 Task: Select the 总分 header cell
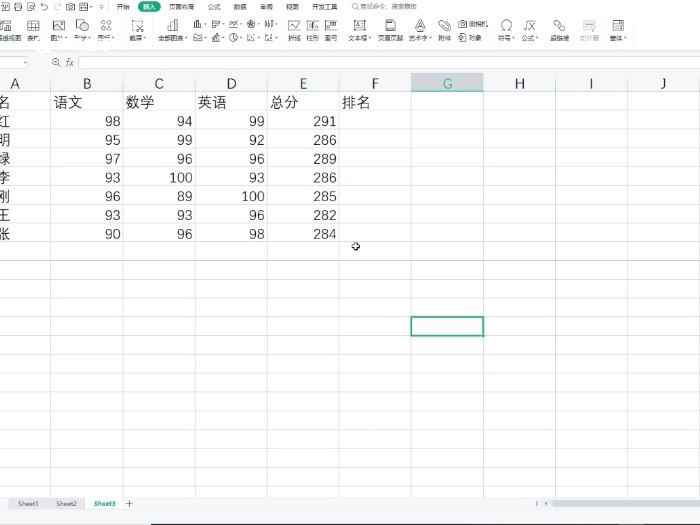point(303,102)
